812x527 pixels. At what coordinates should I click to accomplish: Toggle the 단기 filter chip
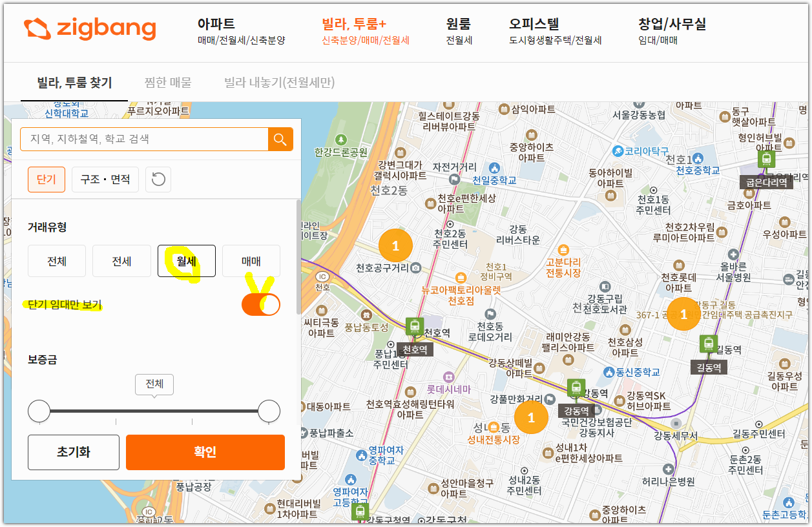coord(46,179)
